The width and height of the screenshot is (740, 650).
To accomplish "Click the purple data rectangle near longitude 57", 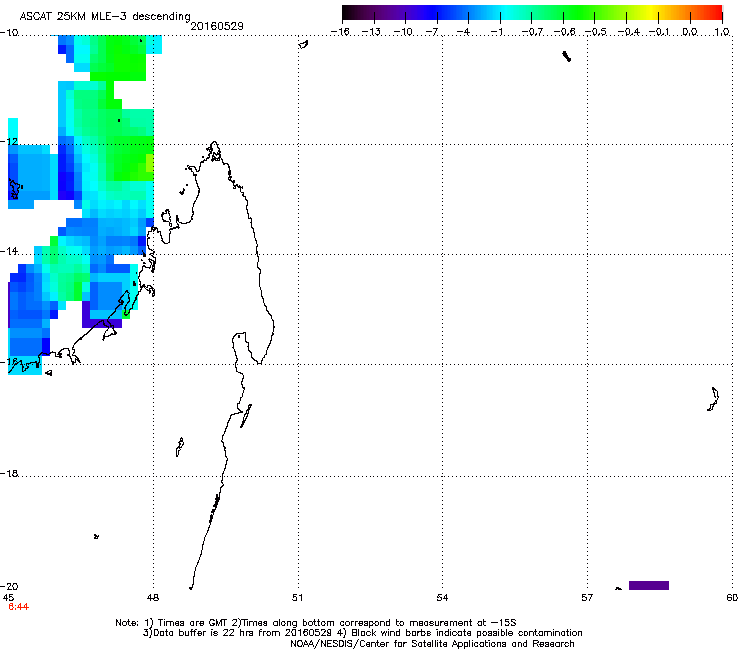I will 648,585.
